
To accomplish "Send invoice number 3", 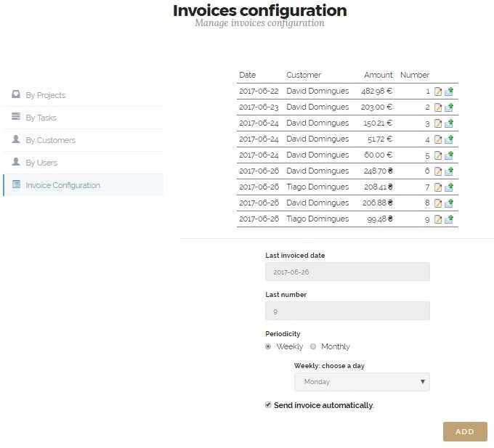I will [449, 123].
